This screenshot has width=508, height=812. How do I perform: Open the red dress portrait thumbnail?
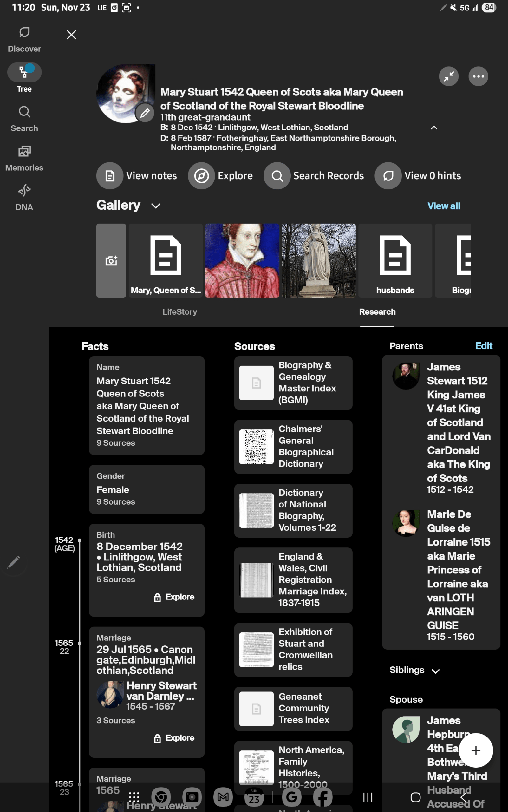click(242, 260)
